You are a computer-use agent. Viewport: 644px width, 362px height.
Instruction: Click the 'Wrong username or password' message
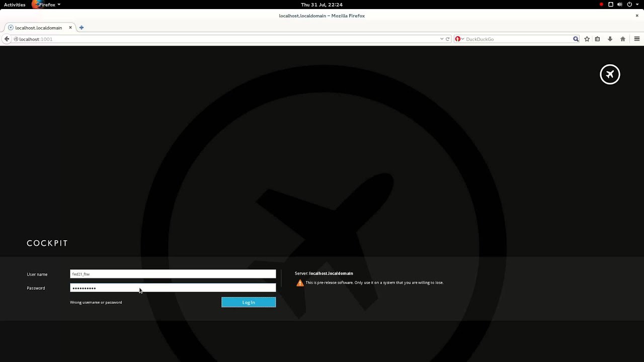coord(96,302)
